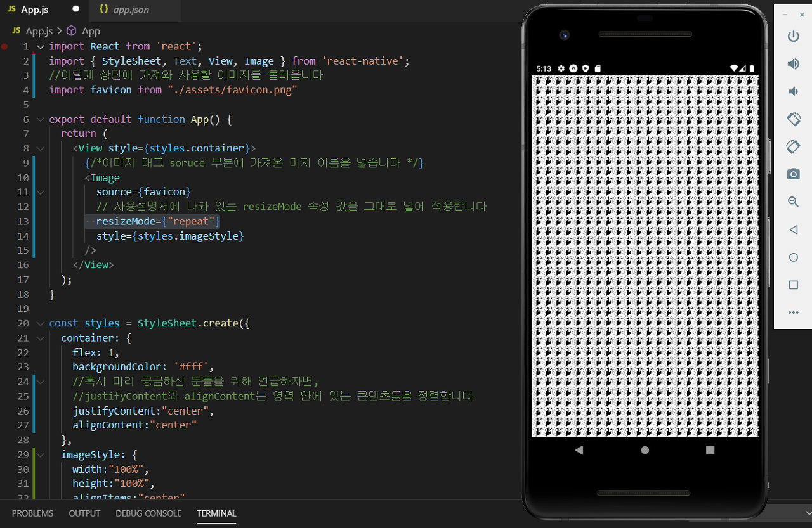Viewport: 812px width, 528px height.
Task: Tap the phone's on-screen recents button
Action: (710, 450)
